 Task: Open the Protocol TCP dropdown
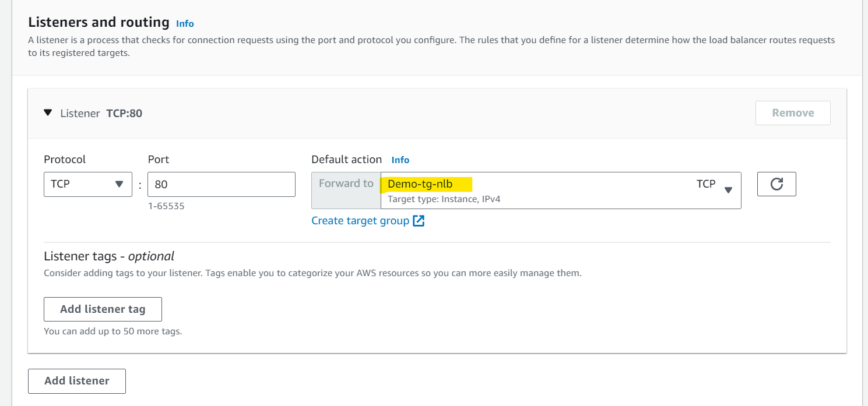(88, 184)
